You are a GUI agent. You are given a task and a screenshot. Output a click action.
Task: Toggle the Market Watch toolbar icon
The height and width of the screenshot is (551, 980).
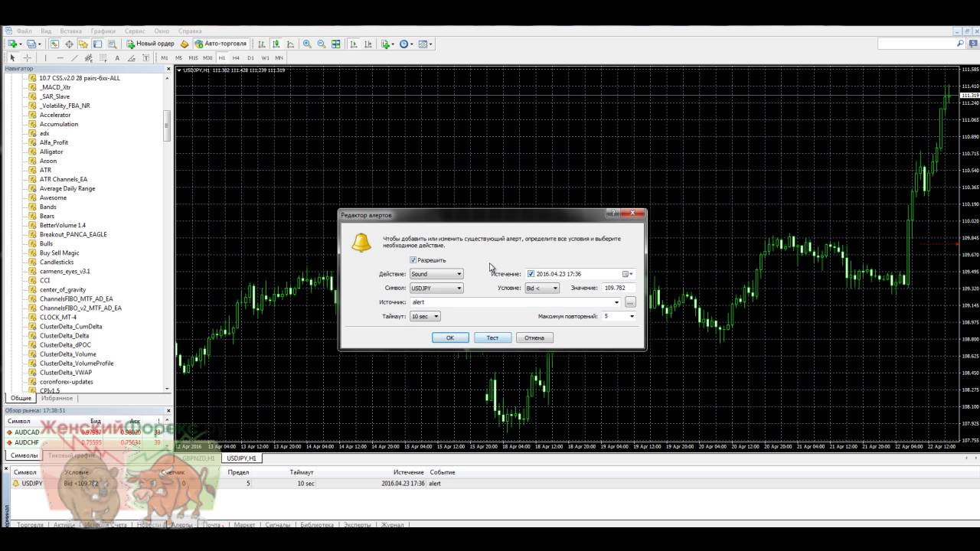[x=54, y=44]
